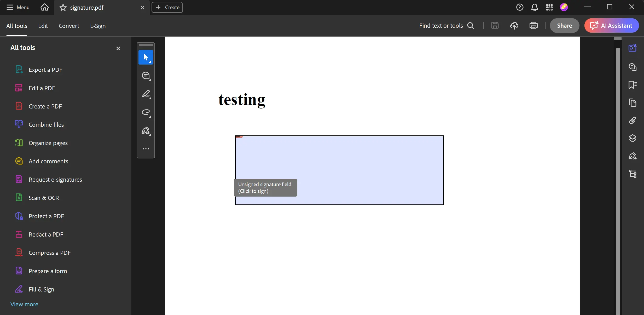
Task: Click View more tools link
Action: pos(24,304)
